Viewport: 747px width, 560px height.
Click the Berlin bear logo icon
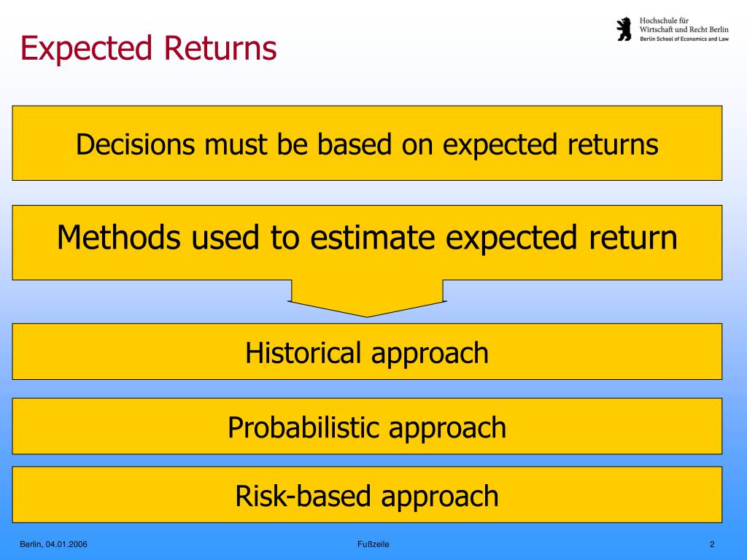click(624, 29)
